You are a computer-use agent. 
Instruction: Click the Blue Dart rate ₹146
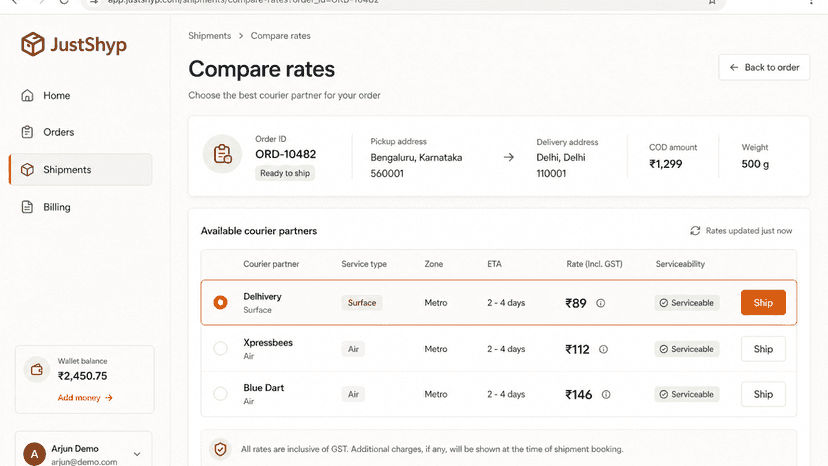578,395
